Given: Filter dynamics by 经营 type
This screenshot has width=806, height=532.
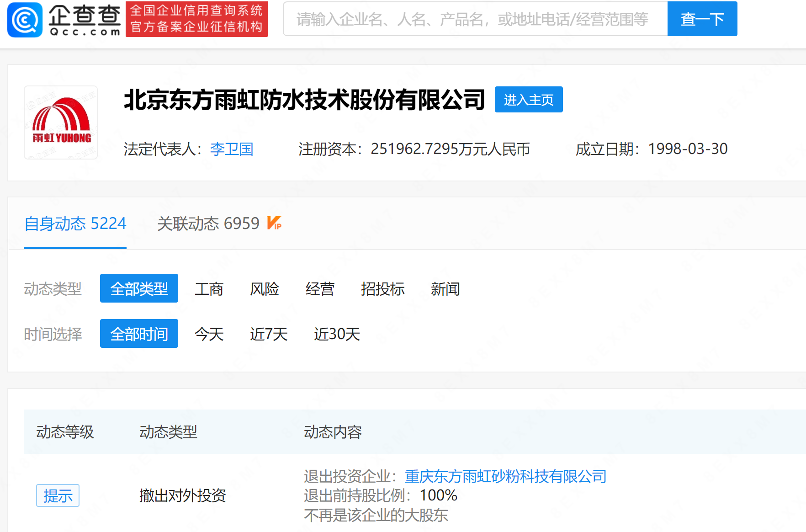Looking at the screenshot, I should tap(320, 289).
